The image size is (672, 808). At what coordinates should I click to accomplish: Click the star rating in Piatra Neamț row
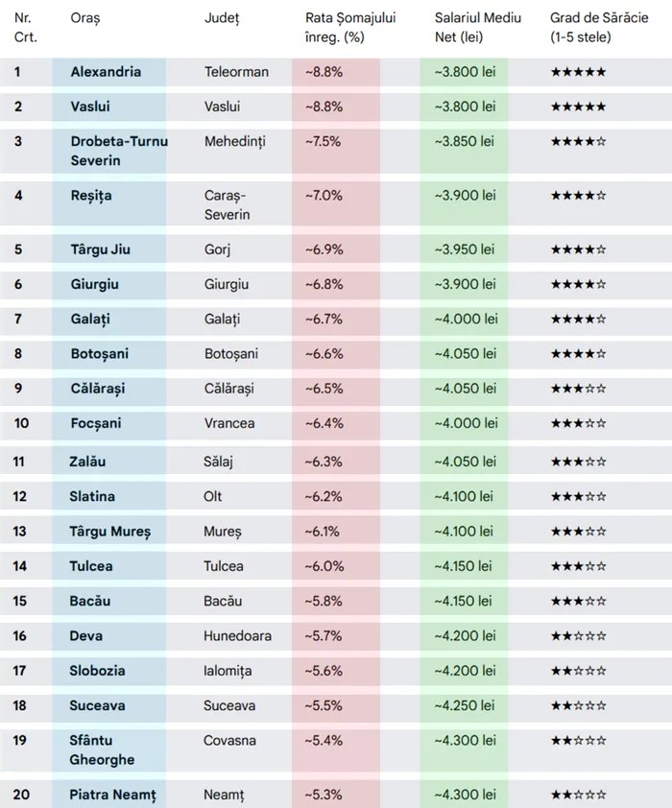coord(578,796)
